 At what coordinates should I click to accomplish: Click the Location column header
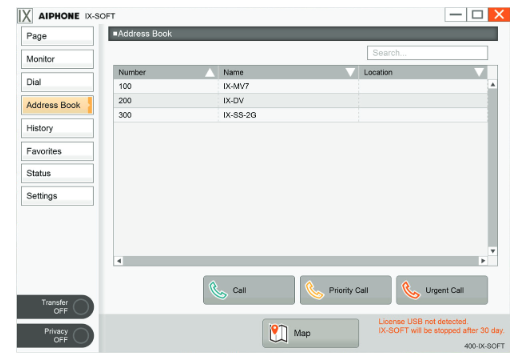(423, 72)
